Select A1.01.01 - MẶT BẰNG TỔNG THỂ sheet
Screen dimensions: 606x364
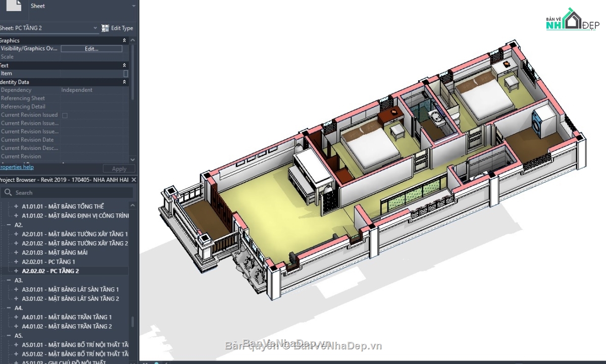point(63,206)
